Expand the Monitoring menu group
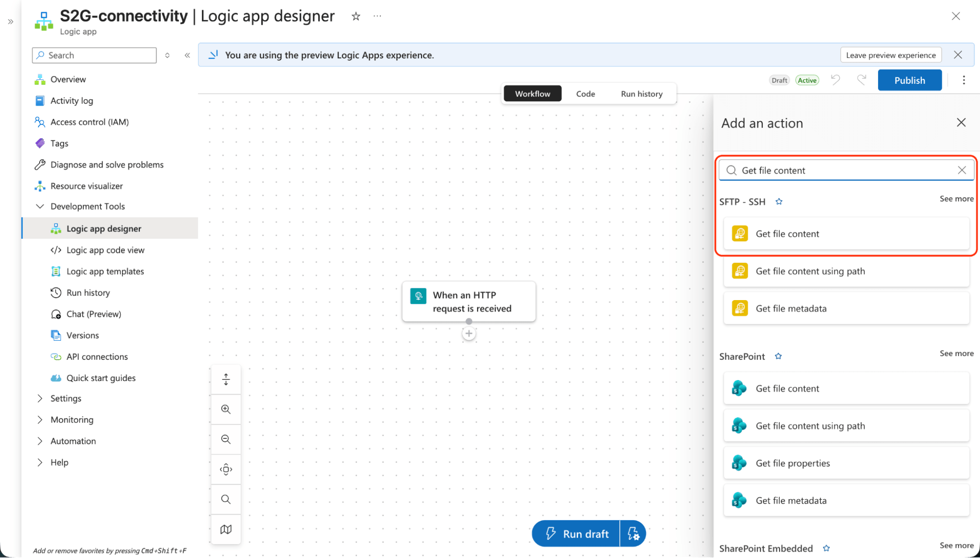Screen dimensions: 980x558 [x=40, y=420]
